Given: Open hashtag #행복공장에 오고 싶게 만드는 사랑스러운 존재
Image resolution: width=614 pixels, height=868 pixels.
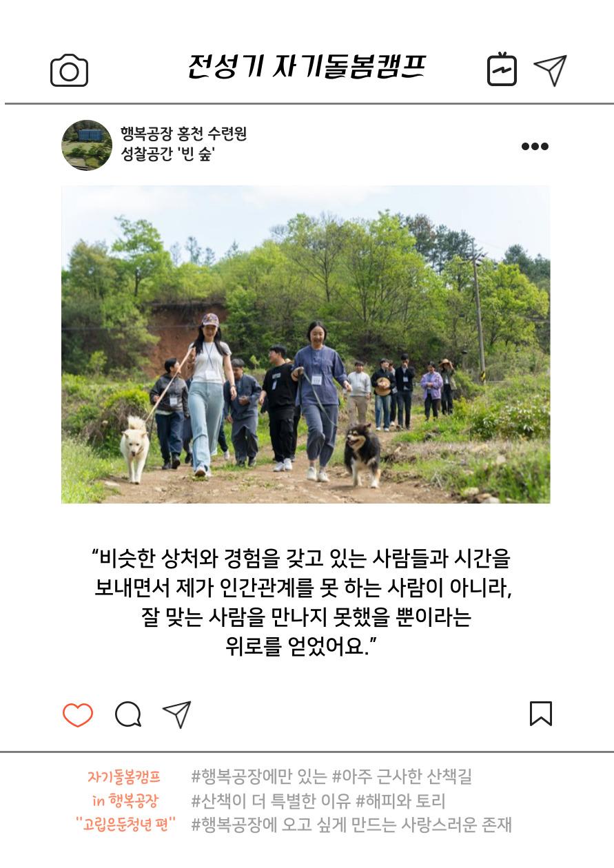Looking at the screenshot, I should [x=351, y=825].
